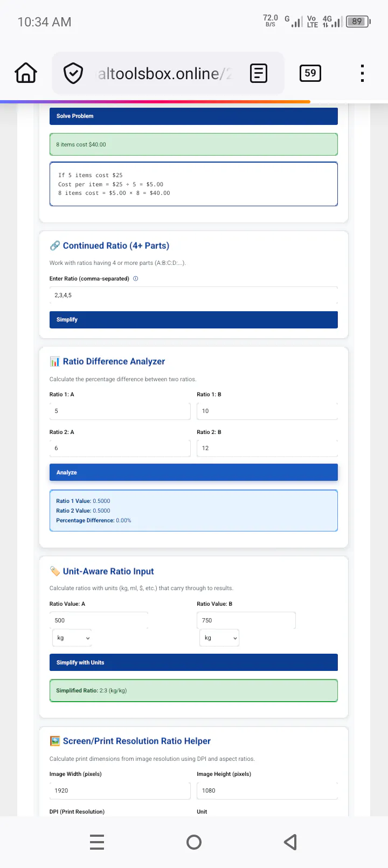This screenshot has width=388, height=868.
Task: Select the '8 items cost = $5.00 × 8' line
Action: click(114, 193)
